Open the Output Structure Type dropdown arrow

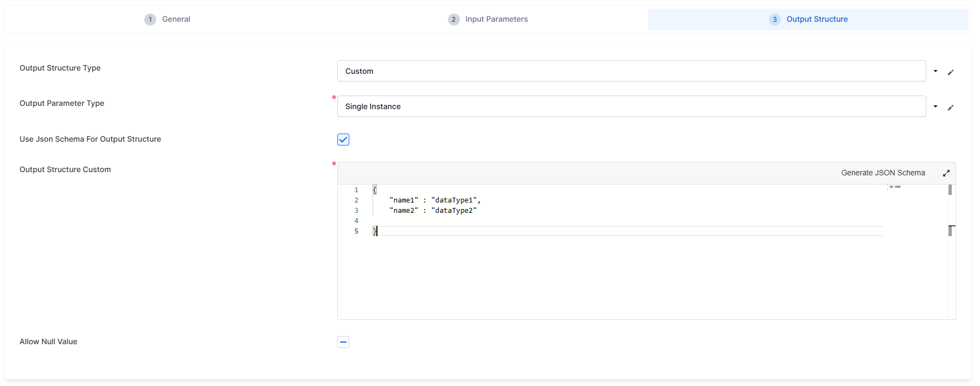coord(935,71)
